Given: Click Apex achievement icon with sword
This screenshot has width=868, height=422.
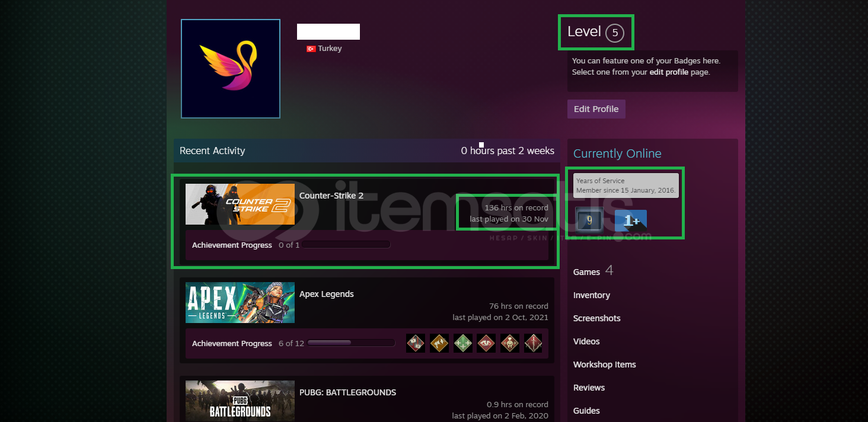Looking at the screenshot, I should (532, 343).
